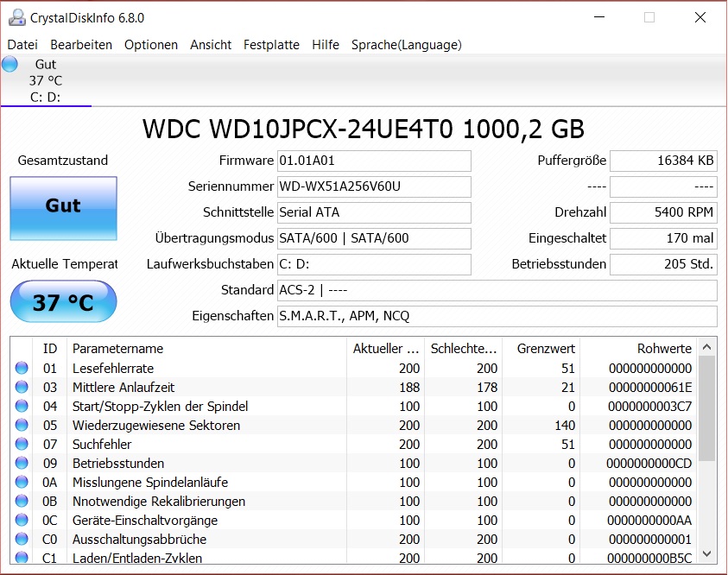The height and width of the screenshot is (575, 728).
Task: Click the 37 °C temperature button
Action: (x=63, y=301)
